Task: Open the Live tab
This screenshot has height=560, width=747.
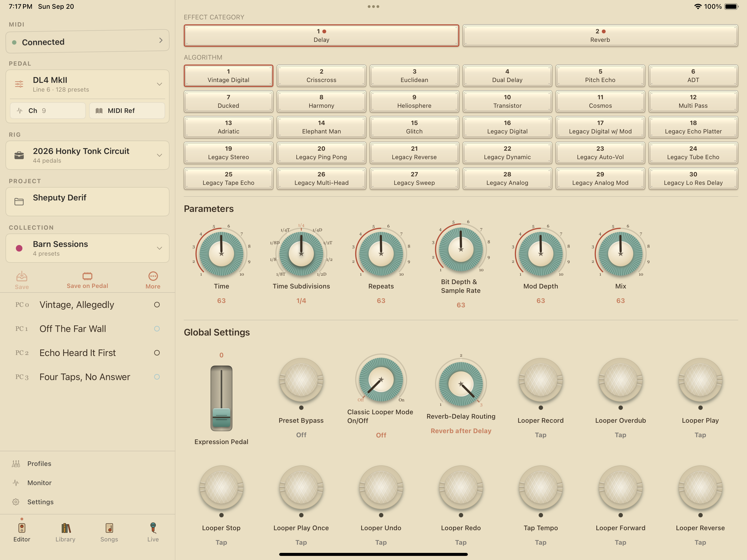Action: [x=153, y=532]
